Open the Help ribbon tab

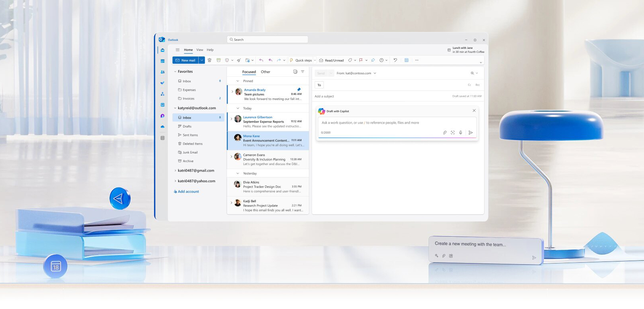pyautogui.click(x=210, y=50)
